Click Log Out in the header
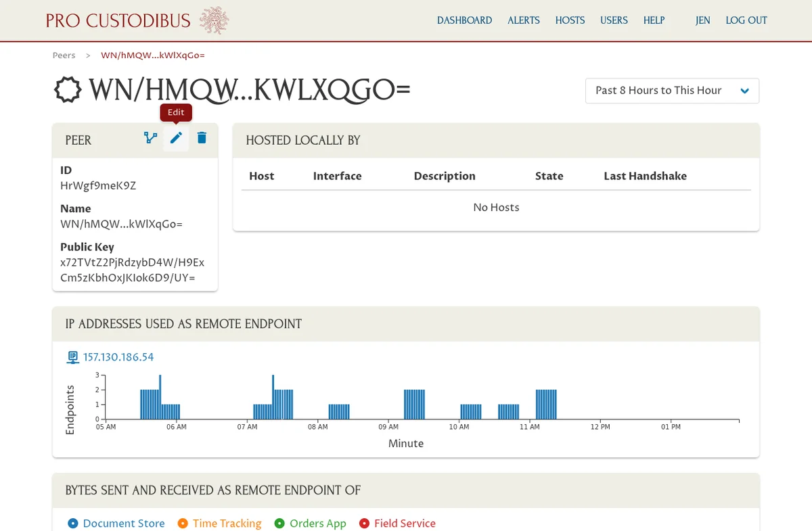 tap(746, 20)
